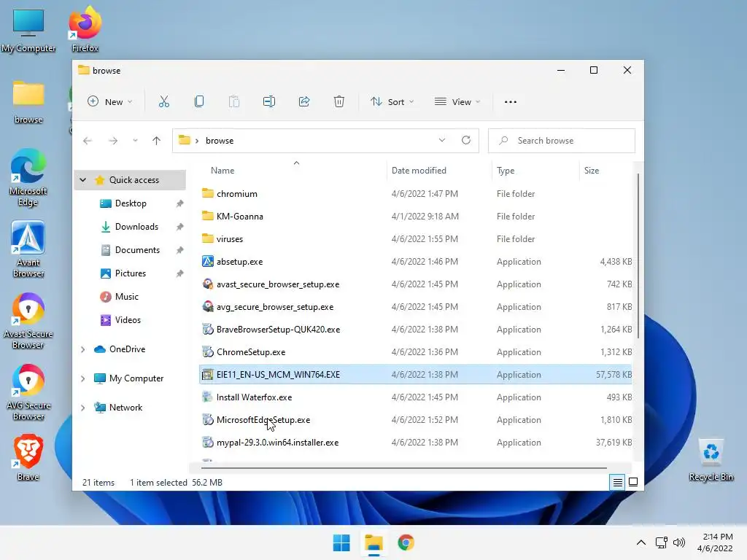Image resolution: width=747 pixels, height=560 pixels.
Task: Open Documents in Quick access
Action: pyautogui.click(x=137, y=250)
